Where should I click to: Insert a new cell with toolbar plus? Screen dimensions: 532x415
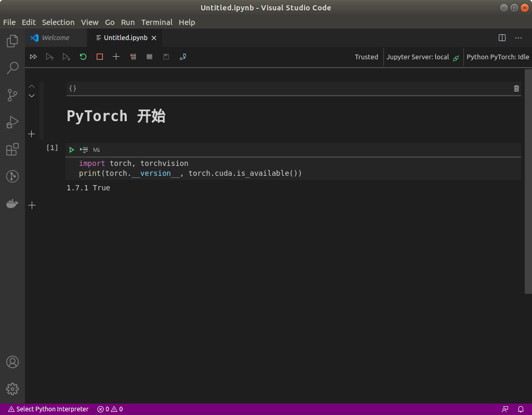pyautogui.click(x=116, y=57)
